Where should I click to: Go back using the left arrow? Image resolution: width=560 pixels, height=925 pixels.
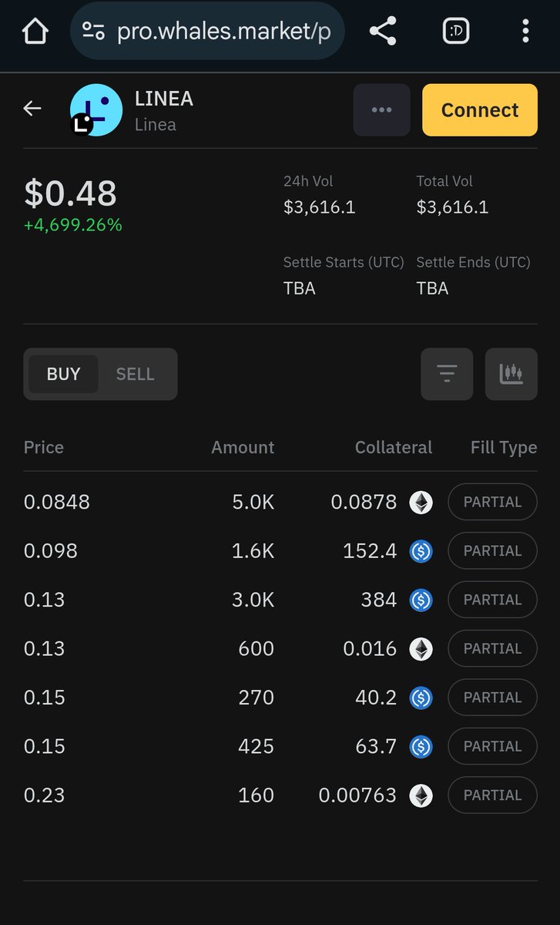click(x=32, y=109)
